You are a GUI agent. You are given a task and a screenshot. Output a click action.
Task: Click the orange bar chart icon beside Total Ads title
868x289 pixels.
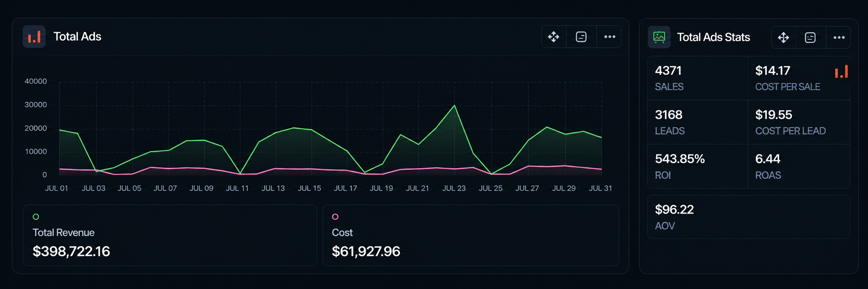pos(34,37)
